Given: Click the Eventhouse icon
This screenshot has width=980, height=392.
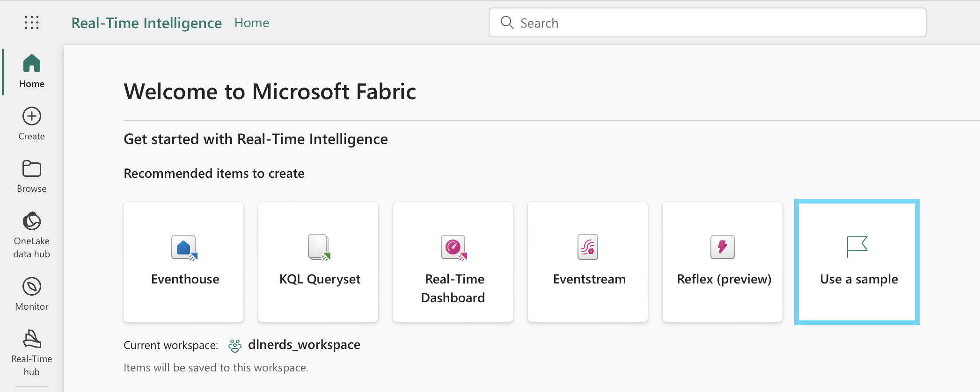Looking at the screenshot, I should tap(184, 247).
